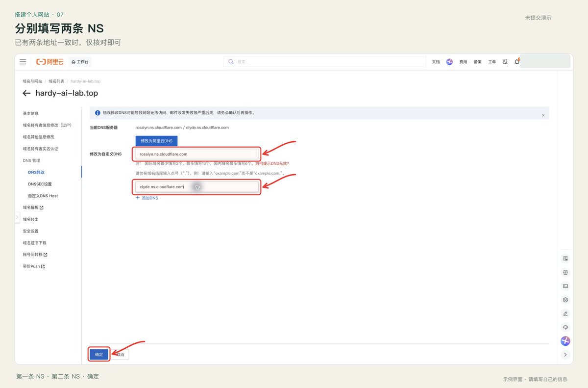The image size is (588, 388).
Task: Open the terminal icon in the right sidebar
Action: (x=565, y=286)
